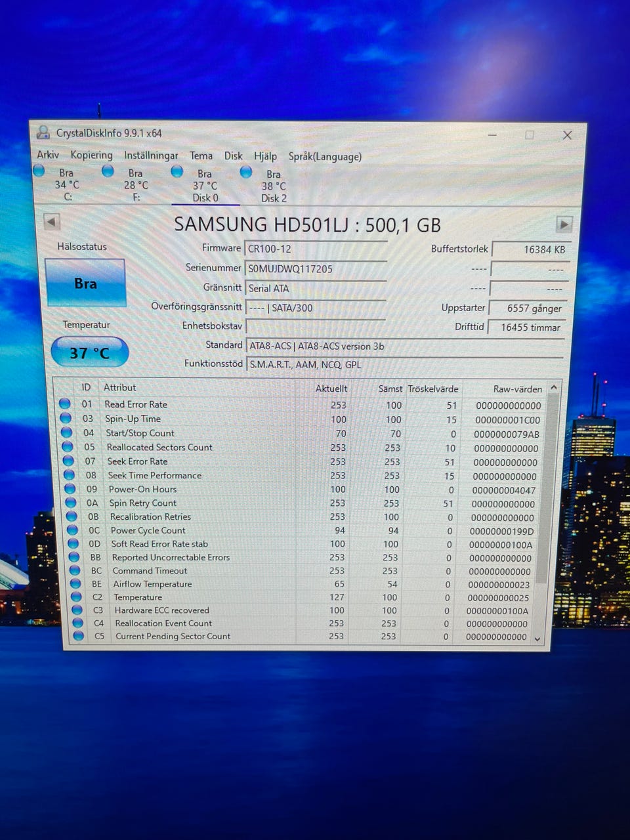Select raw value 0000000079AB for Start/Stop Count
The height and width of the screenshot is (840, 630).
tap(507, 434)
